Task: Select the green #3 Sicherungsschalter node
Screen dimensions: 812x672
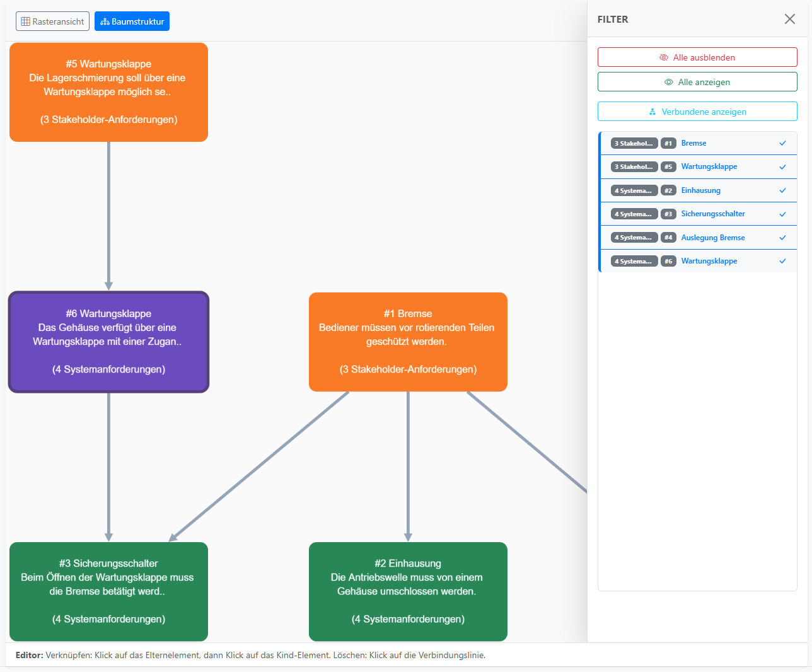Action: click(108, 591)
